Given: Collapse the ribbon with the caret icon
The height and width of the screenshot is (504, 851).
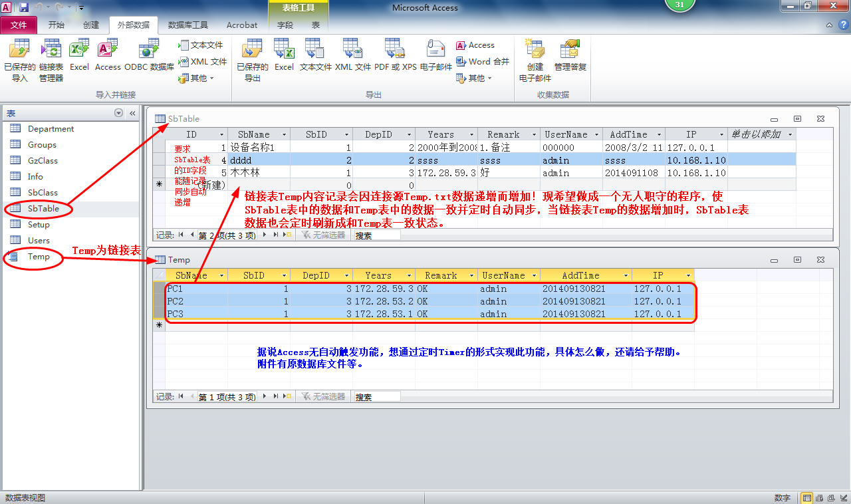Looking at the screenshot, I should click(x=829, y=25).
